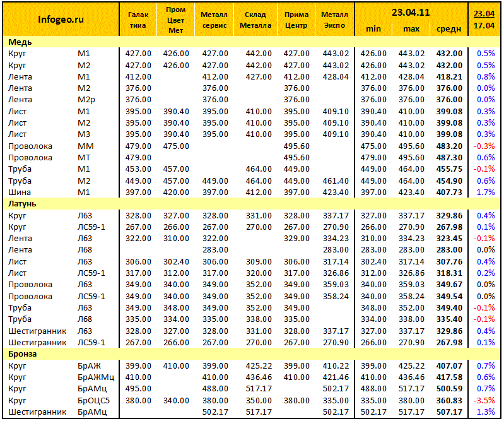Select the Пром Цвет Мет column header

point(175,20)
